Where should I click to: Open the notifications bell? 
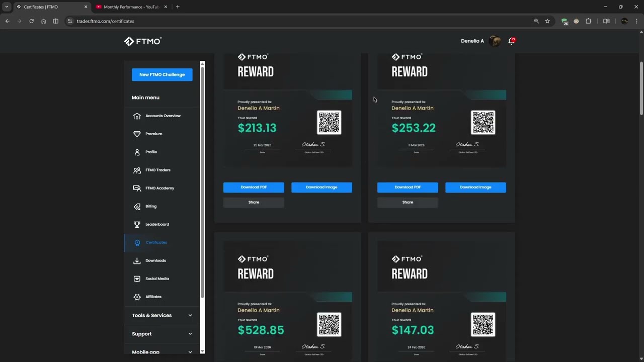pyautogui.click(x=512, y=41)
